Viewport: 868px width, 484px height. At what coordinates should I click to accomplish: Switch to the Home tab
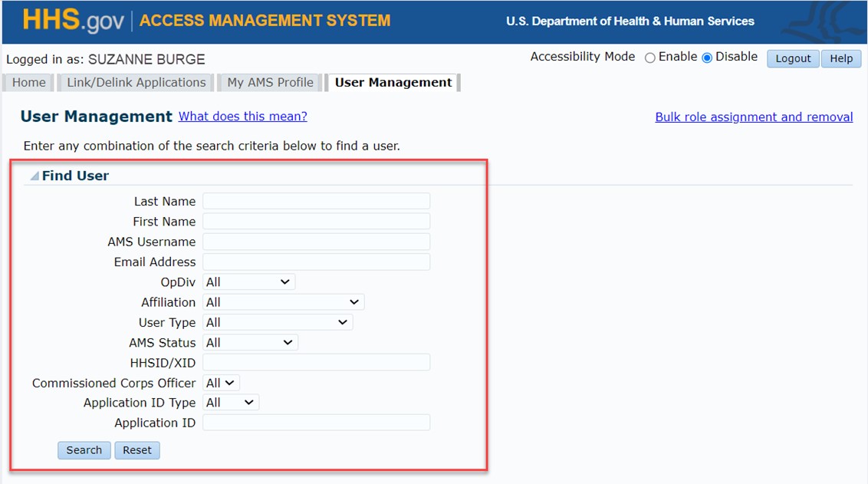(29, 83)
